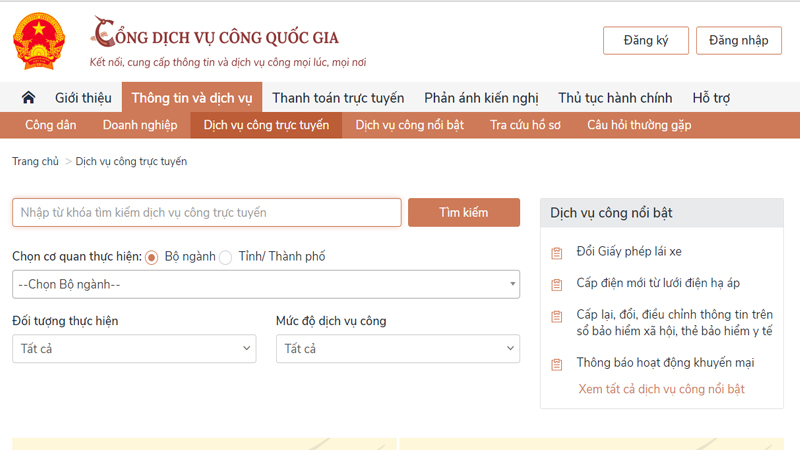800x450 pixels.
Task: Open the Doanh nghiệp submenu tab
Action: point(140,125)
